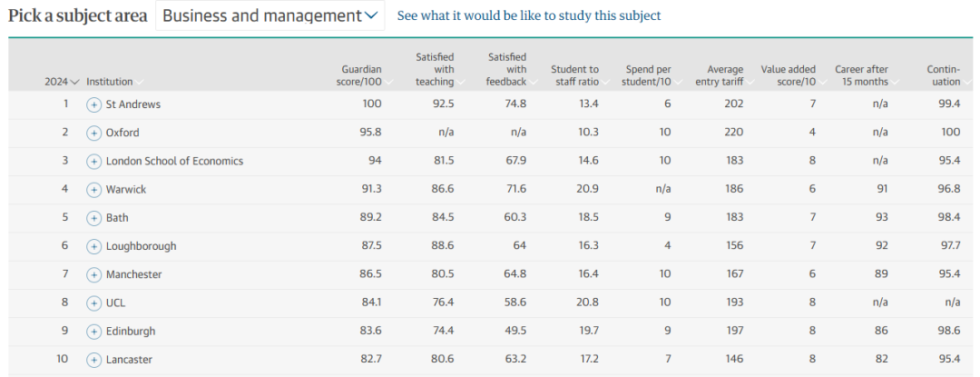Sort by Average entry tariff column
980x377 pixels.
(x=725, y=75)
